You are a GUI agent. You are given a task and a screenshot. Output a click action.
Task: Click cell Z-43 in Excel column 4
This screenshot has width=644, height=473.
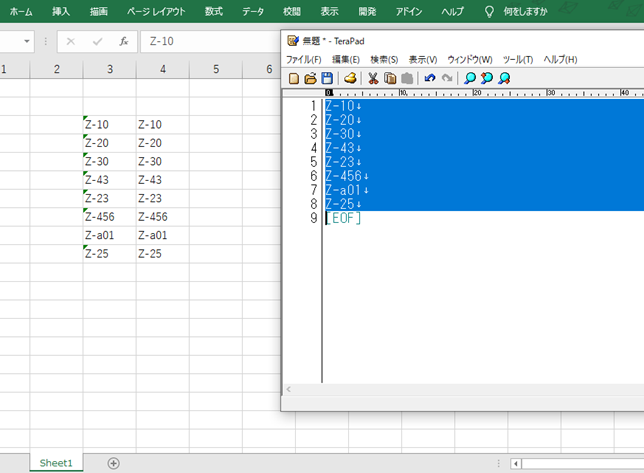163,180
